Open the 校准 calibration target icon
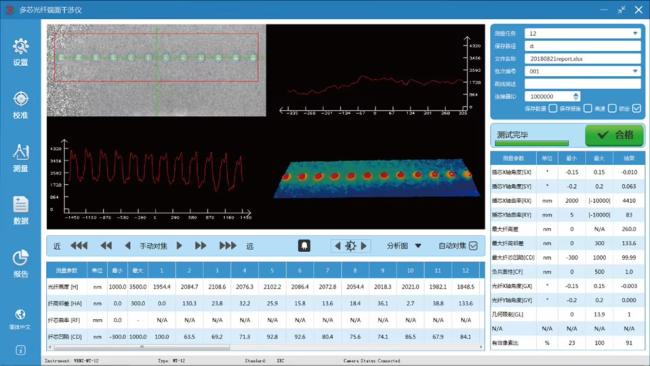This screenshot has width=650, height=366. point(20,99)
